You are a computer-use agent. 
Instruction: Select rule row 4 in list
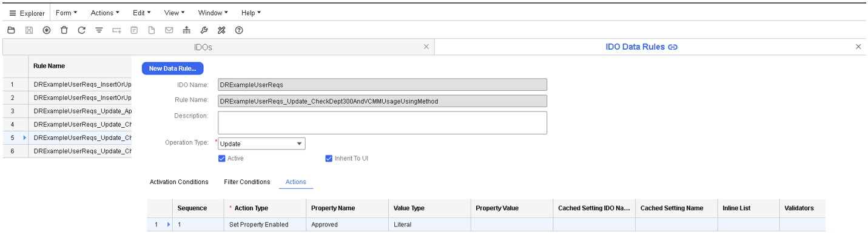tap(67, 124)
